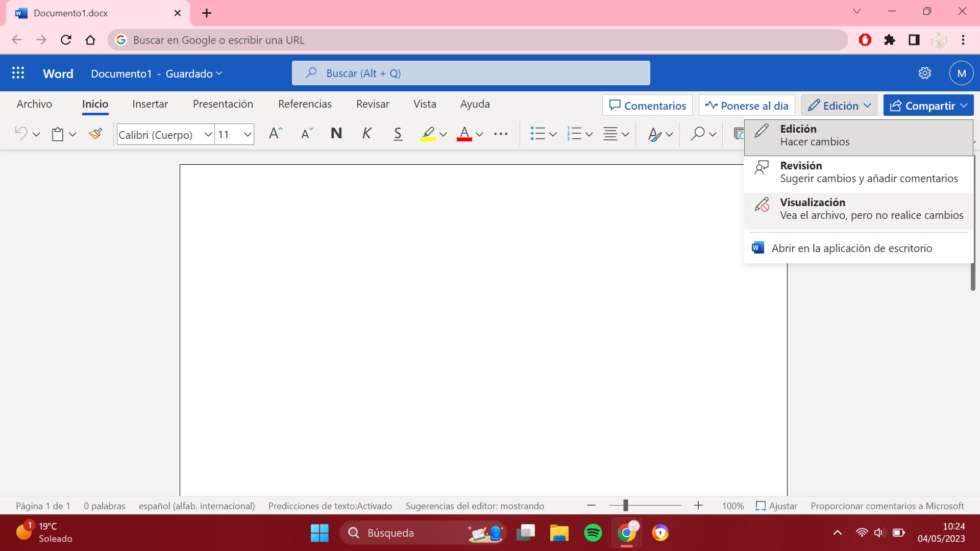Click the clipboard paste icon
The height and width of the screenshot is (551, 980).
[58, 134]
